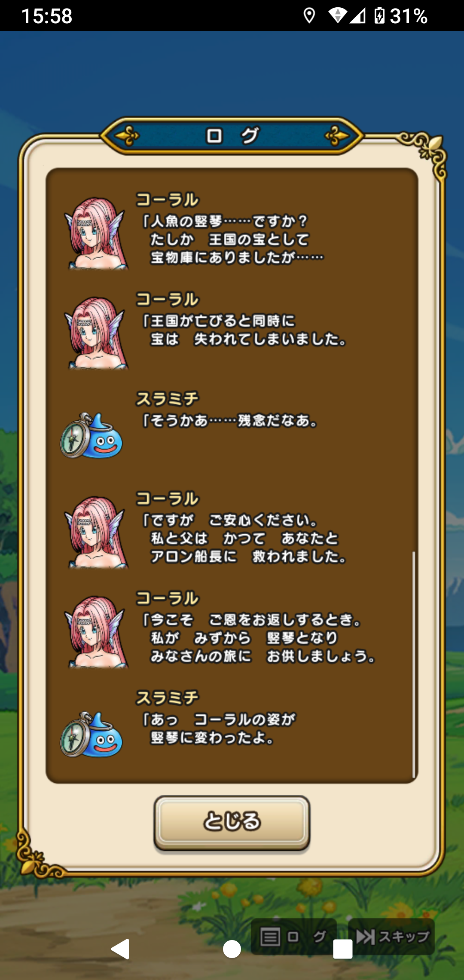
Task: Close the log with the とじる button
Action: point(232,822)
